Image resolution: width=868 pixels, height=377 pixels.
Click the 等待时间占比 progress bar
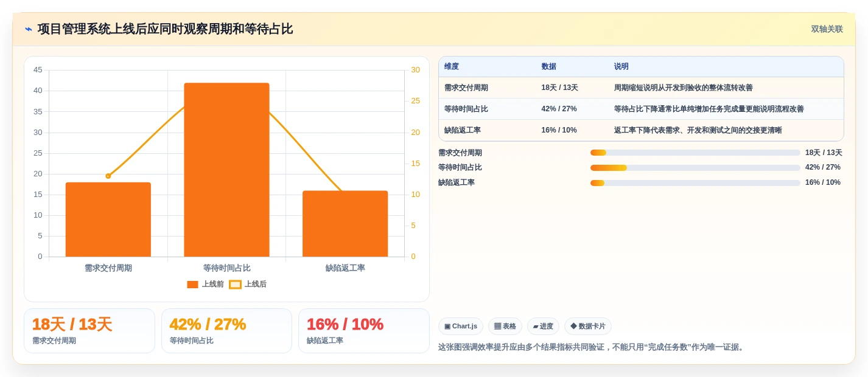(695, 168)
